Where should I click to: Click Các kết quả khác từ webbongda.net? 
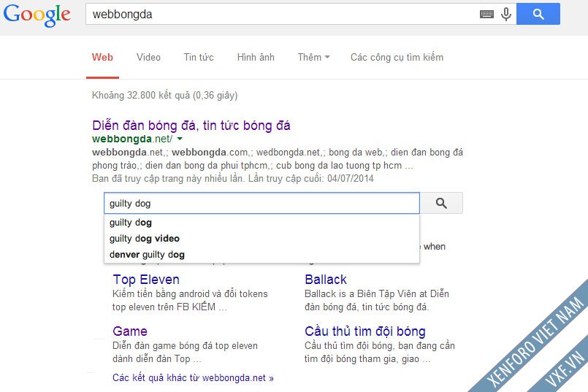(193, 378)
